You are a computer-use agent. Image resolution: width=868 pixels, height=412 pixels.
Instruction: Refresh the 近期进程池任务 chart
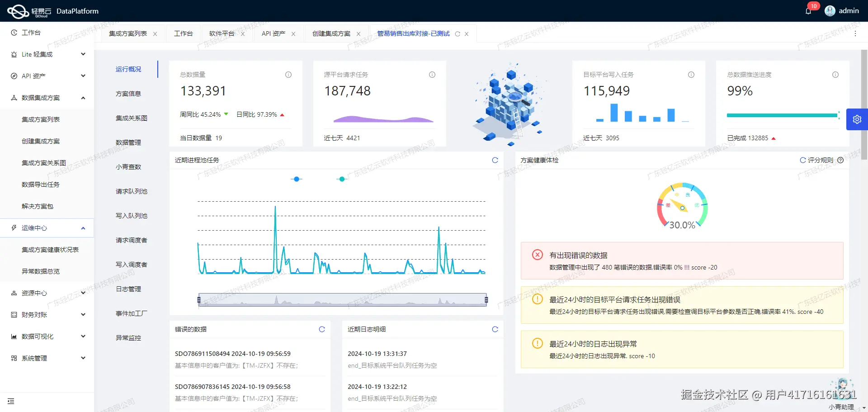[495, 160]
